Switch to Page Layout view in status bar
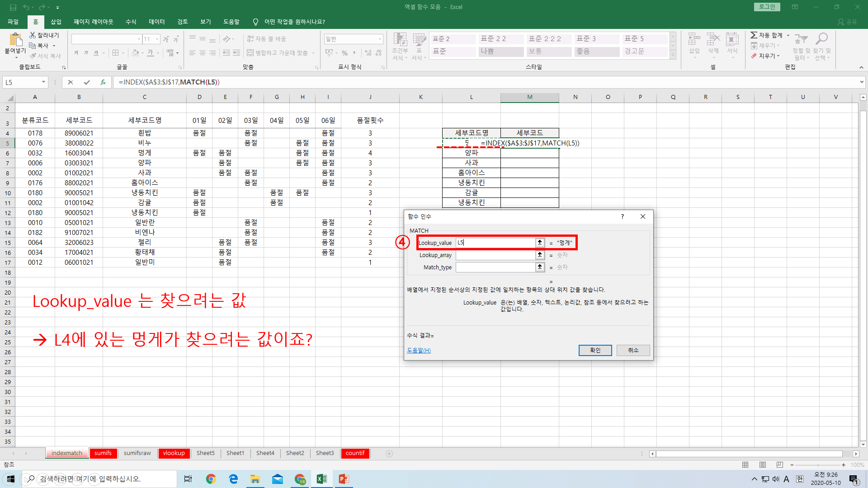Image resolution: width=868 pixels, height=488 pixels. (763, 465)
